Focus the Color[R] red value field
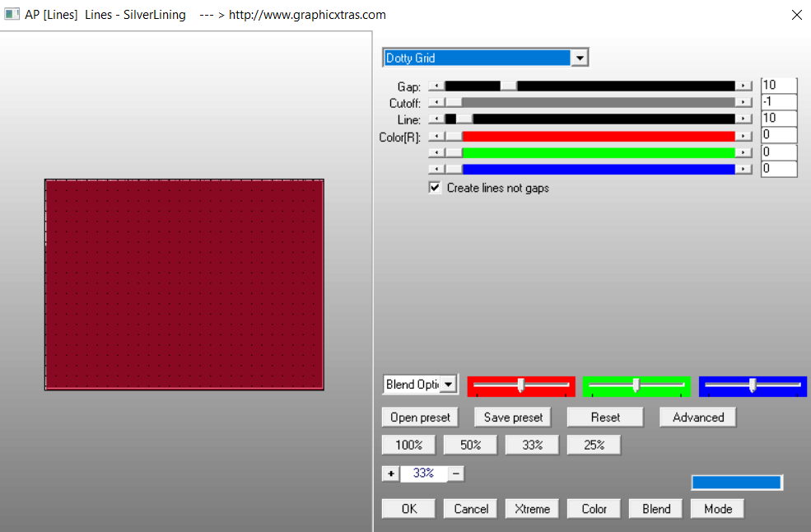811x532 pixels. click(779, 135)
